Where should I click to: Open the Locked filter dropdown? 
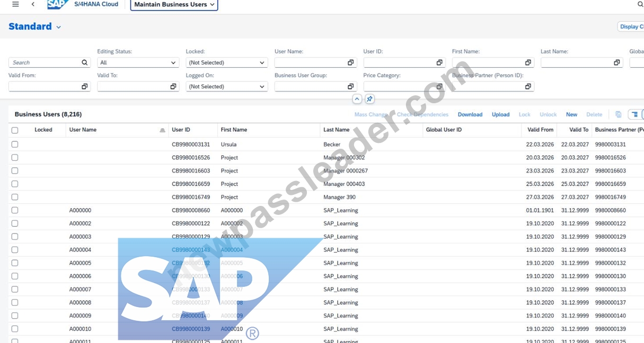click(227, 62)
